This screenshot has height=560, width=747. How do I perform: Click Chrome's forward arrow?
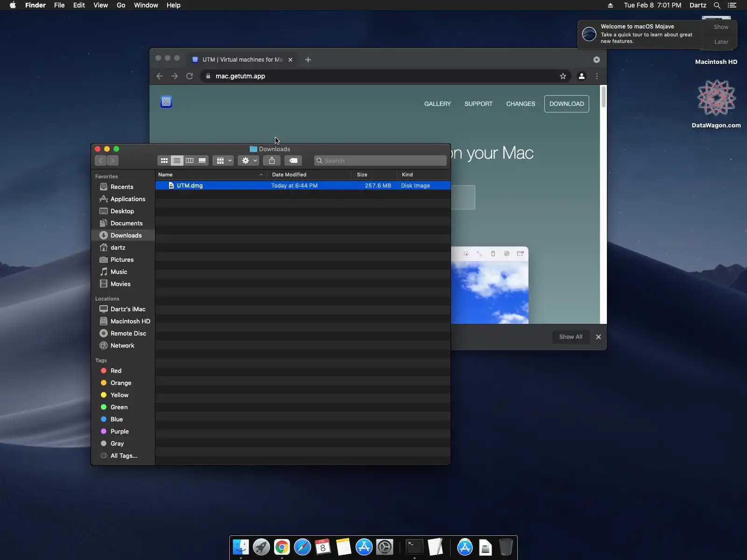(x=175, y=76)
